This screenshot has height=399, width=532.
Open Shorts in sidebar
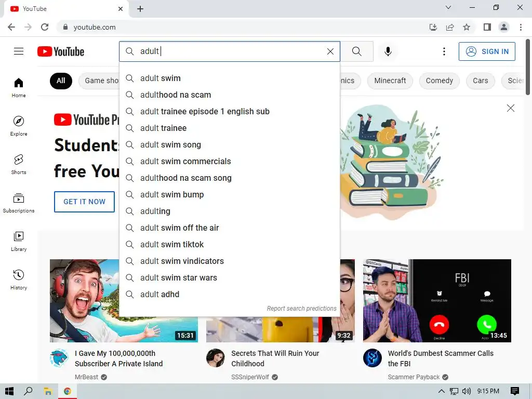click(x=19, y=164)
